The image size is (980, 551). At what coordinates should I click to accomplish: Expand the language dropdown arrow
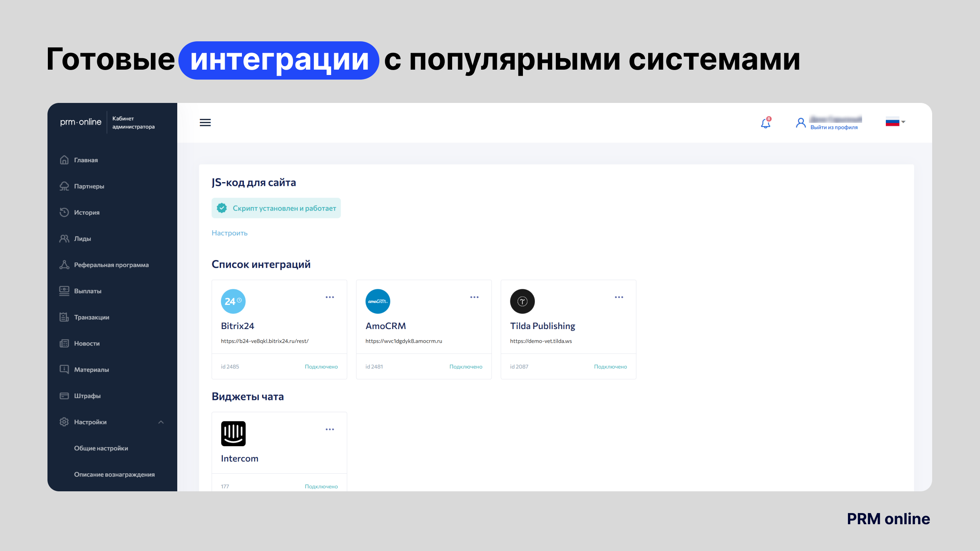[x=903, y=122]
